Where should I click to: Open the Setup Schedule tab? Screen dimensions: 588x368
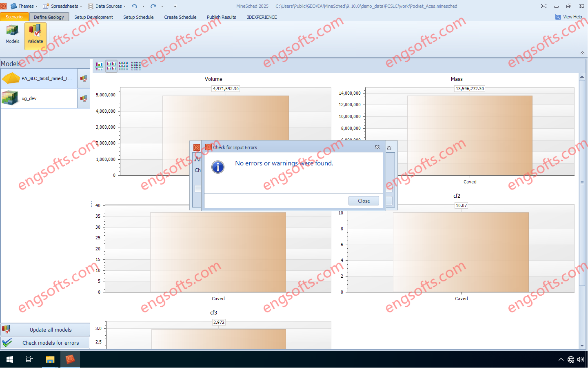point(138,17)
